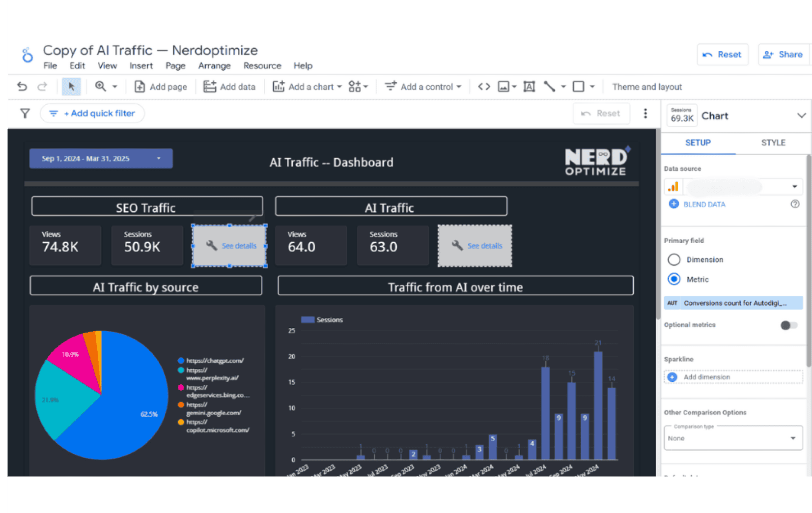The height and width of the screenshot is (513, 812).
Task: Click the Share button
Action: pos(783,55)
